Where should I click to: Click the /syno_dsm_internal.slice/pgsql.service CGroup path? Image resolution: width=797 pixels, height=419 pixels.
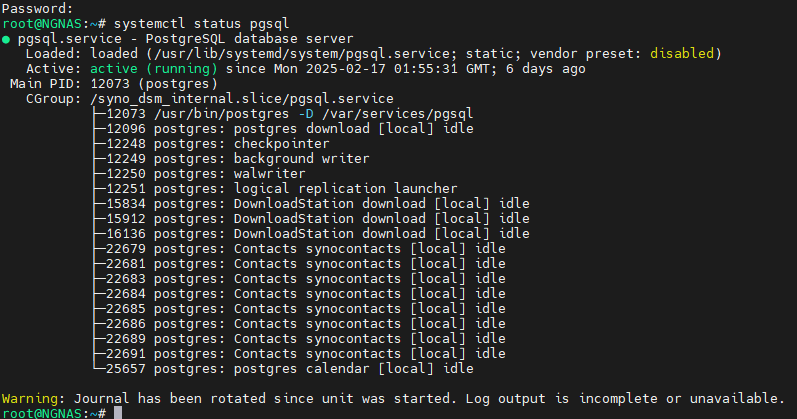click(242, 99)
